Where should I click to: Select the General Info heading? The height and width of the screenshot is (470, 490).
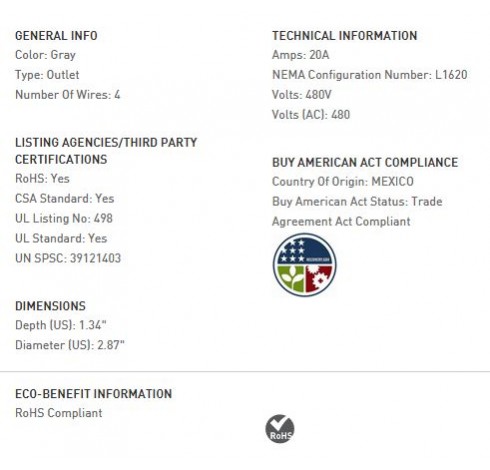[x=56, y=36]
